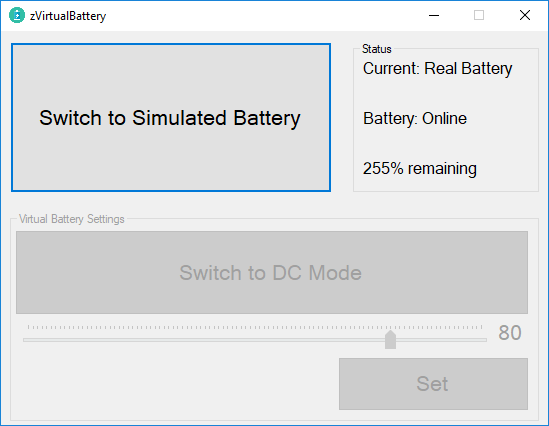Click the 'Battery: Online' status line
The height and width of the screenshot is (426, 549).
[415, 119]
